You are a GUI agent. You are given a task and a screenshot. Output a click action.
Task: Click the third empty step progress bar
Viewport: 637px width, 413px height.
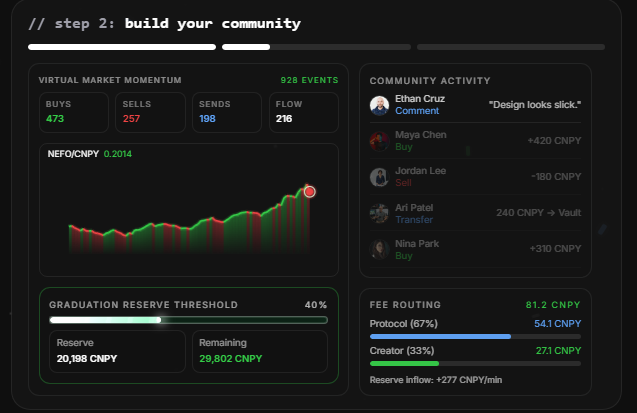coord(511,47)
